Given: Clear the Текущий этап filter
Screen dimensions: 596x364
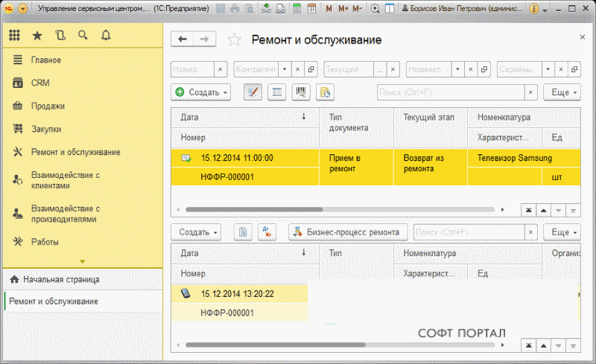Looking at the screenshot, I should pos(393,69).
